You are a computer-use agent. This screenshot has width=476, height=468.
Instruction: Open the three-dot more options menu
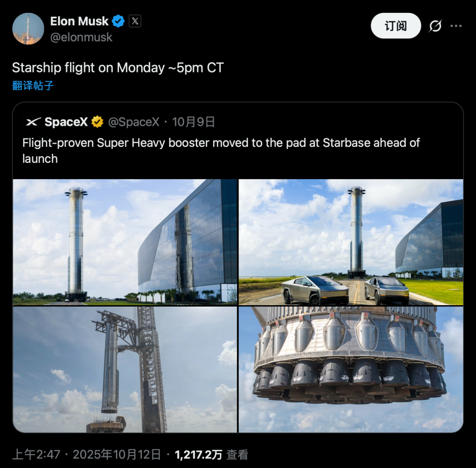[456, 26]
